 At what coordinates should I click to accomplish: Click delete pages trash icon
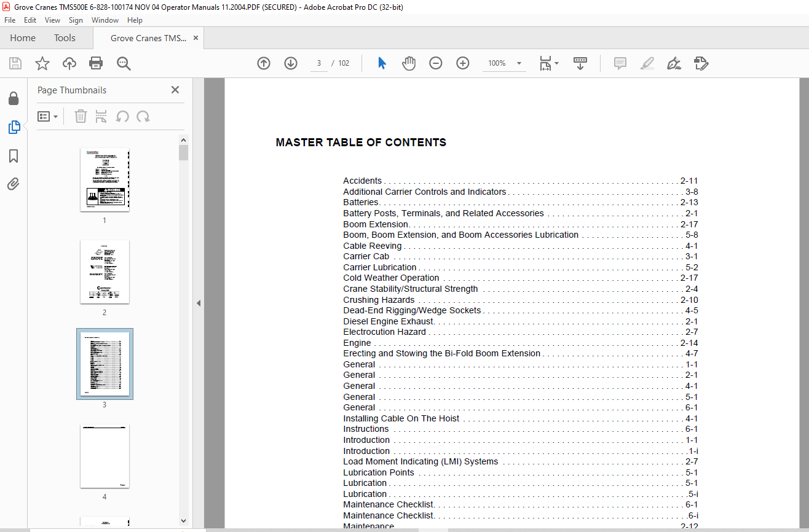[81, 116]
